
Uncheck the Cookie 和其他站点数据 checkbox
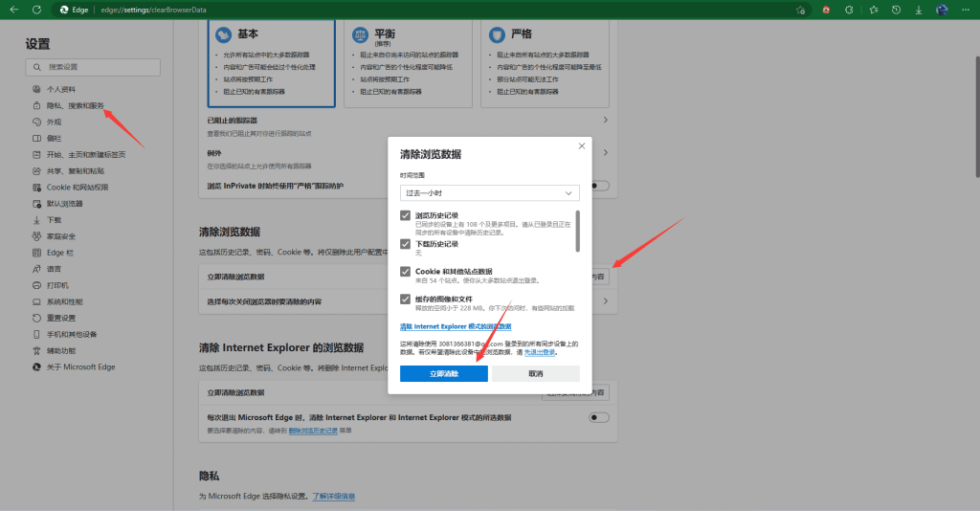click(x=405, y=272)
